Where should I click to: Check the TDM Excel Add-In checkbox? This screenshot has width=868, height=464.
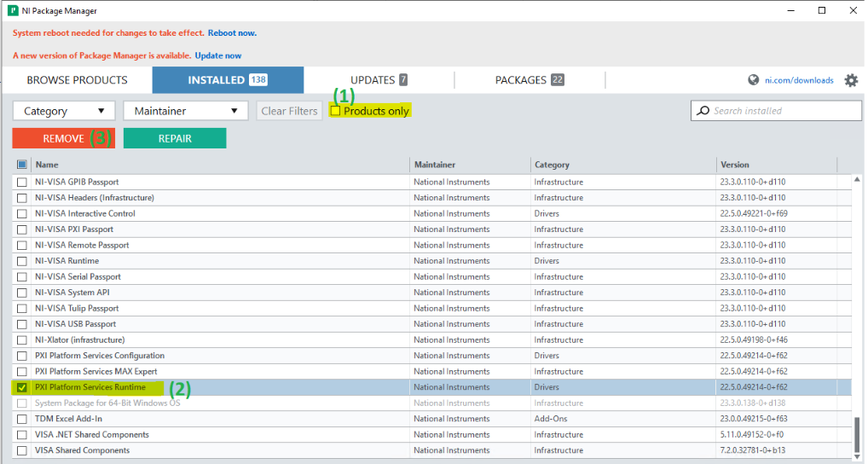pyautogui.click(x=22, y=419)
